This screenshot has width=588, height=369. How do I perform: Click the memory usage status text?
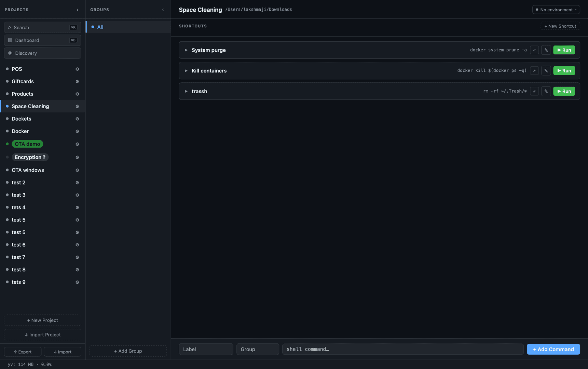[x=30, y=364]
